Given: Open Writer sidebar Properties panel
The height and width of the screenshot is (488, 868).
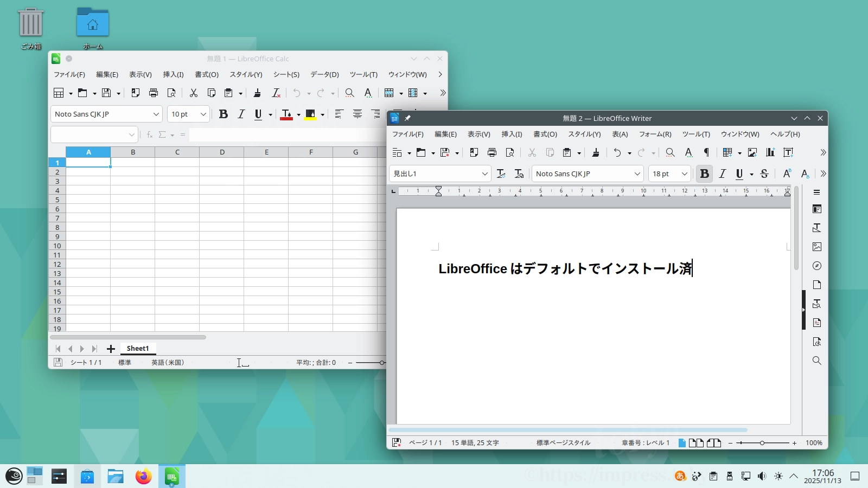Looking at the screenshot, I should (x=817, y=209).
